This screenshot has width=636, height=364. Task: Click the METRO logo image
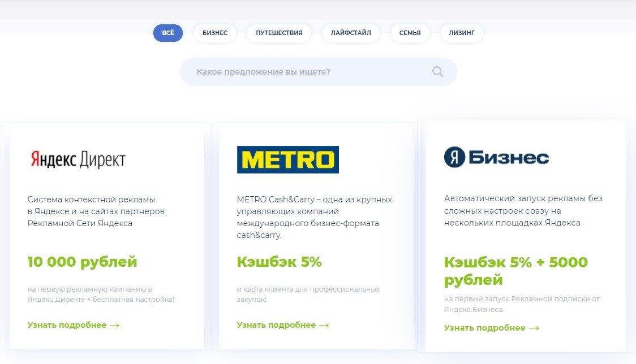pyautogui.click(x=288, y=160)
